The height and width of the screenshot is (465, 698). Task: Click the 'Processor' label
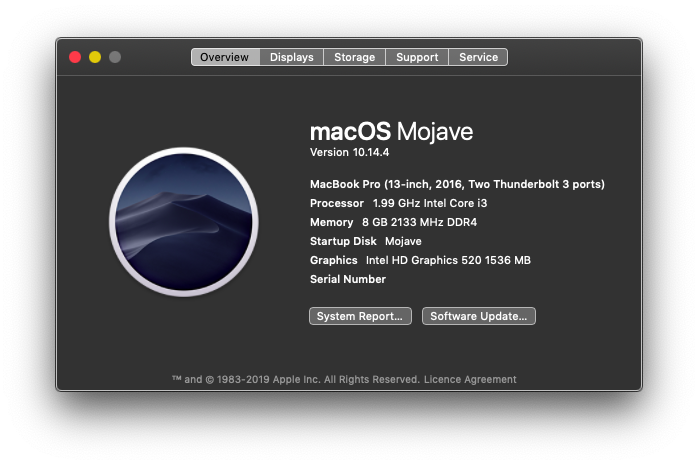tap(337, 203)
